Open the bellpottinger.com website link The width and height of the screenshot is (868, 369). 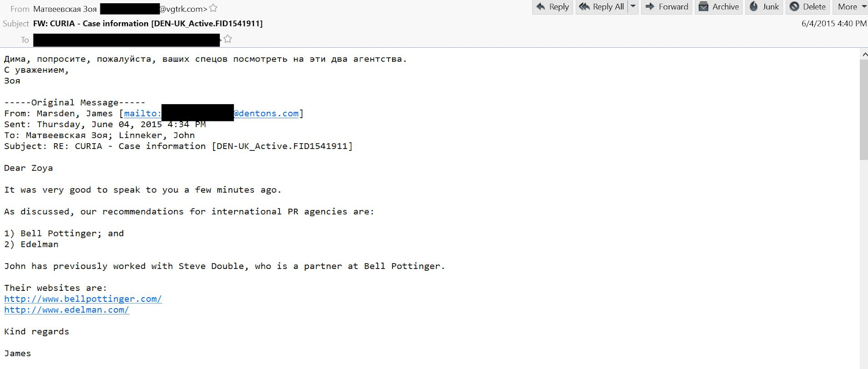tap(83, 299)
